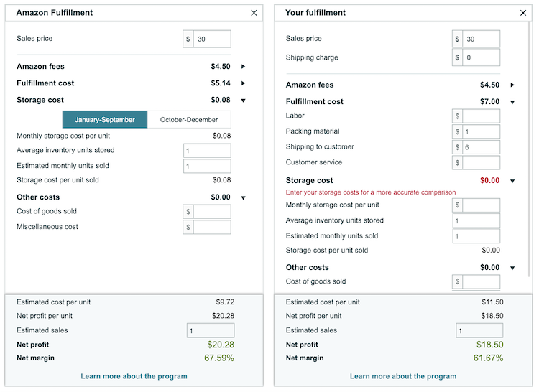
Task: Switch to October-December storage period
Action: (189, 120)
